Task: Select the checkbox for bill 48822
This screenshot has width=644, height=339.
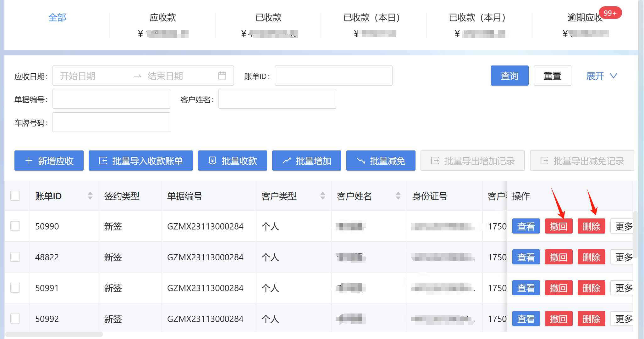Action: [x=15, y=257]
